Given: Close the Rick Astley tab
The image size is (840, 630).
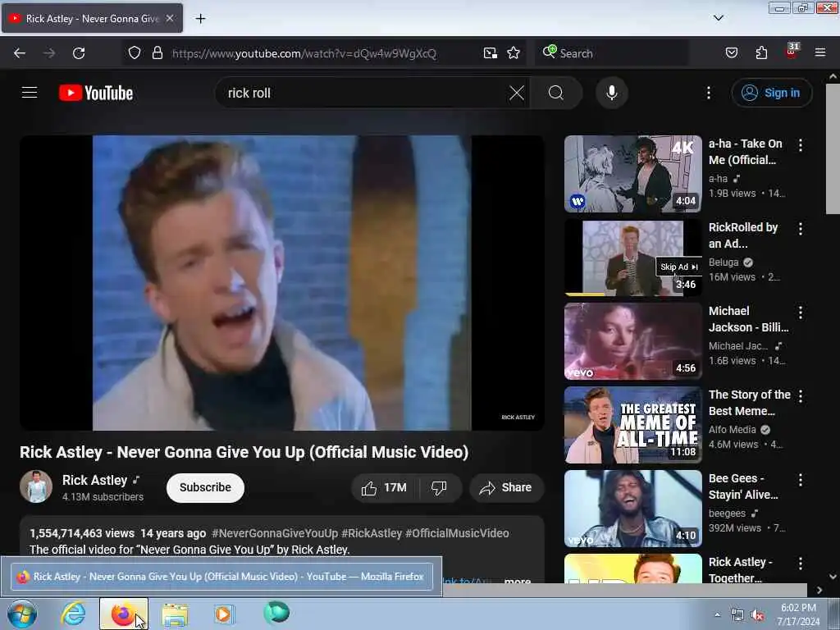Looking at the screenshot, I should 170,18.
